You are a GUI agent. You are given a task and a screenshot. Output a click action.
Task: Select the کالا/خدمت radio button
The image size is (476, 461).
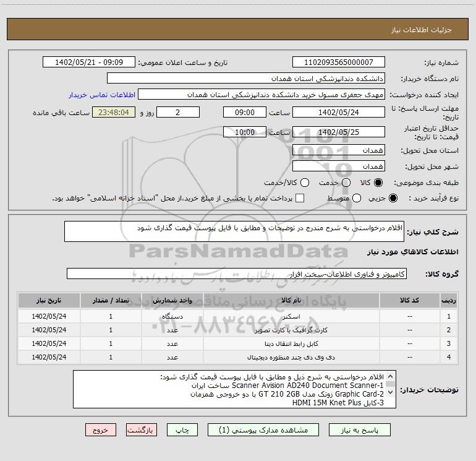305,183
